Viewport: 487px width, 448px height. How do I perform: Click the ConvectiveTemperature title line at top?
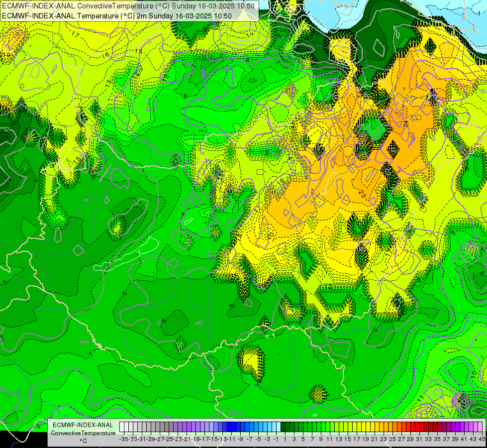coord(128,5)
